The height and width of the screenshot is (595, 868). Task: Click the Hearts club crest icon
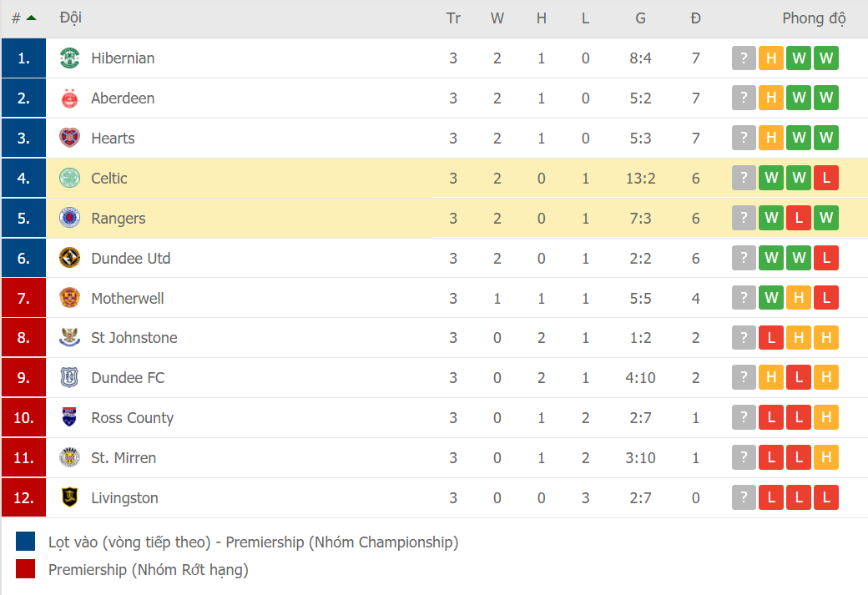tap(69, 139)
